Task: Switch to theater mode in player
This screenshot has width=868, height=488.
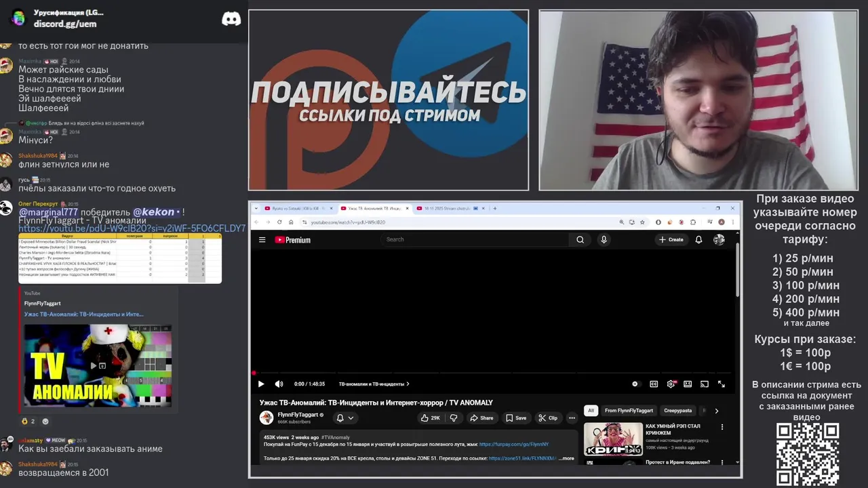Action: 688,384
